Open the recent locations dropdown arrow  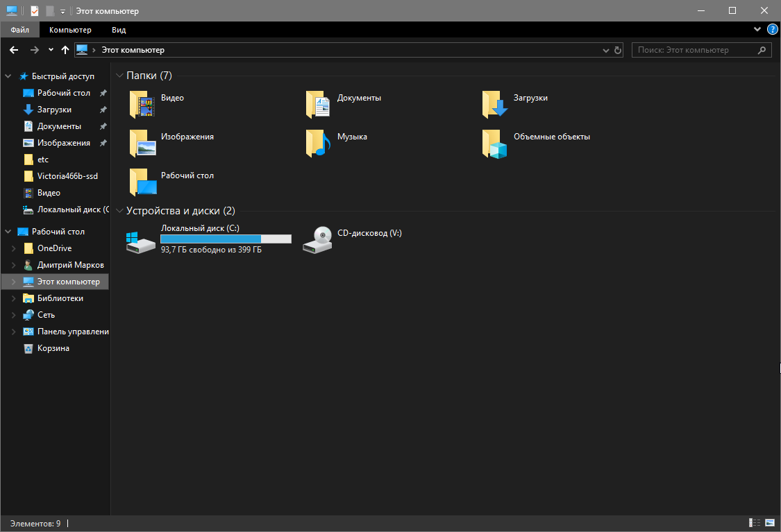tap(51, 50)
